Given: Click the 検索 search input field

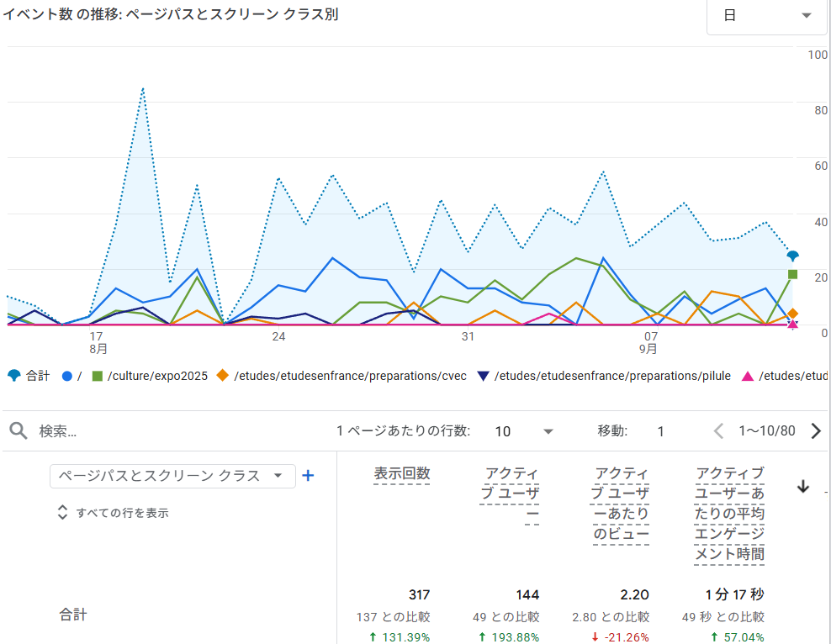Looking at the screenshot, I should click(x=168, y=431).
